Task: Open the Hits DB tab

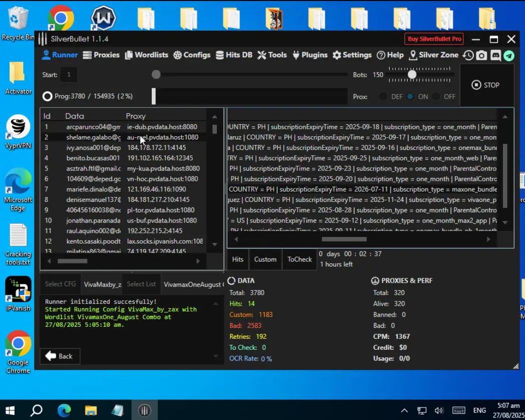Action: tap(234, 55)
